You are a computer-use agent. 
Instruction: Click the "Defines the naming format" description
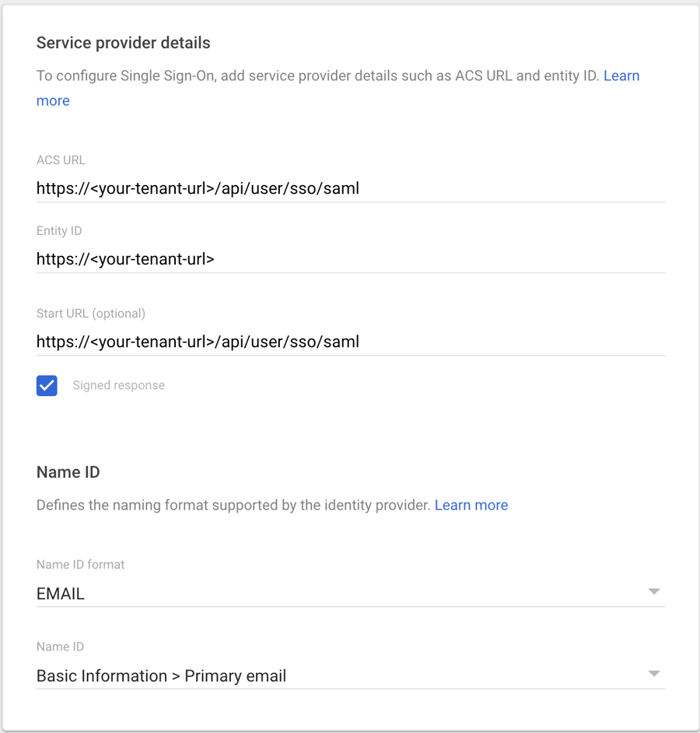(233, 505)
